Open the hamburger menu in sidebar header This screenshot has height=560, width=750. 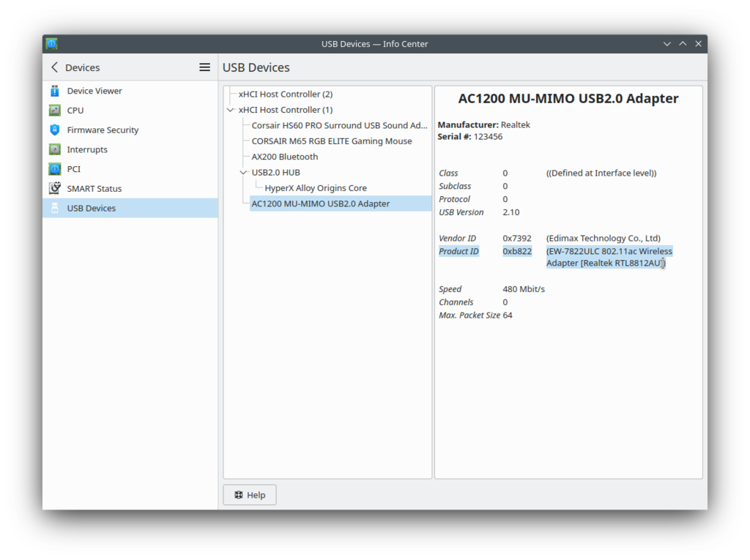205,67
